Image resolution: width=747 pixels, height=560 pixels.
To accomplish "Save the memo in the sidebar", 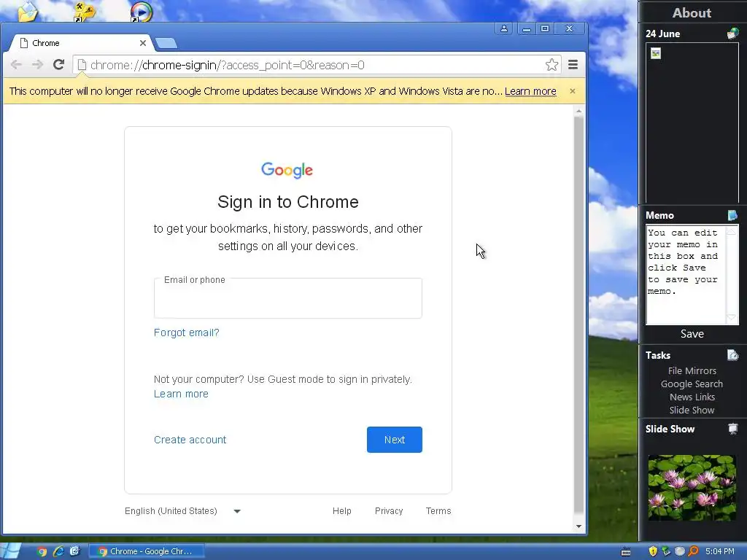I will tap(692, 334).
